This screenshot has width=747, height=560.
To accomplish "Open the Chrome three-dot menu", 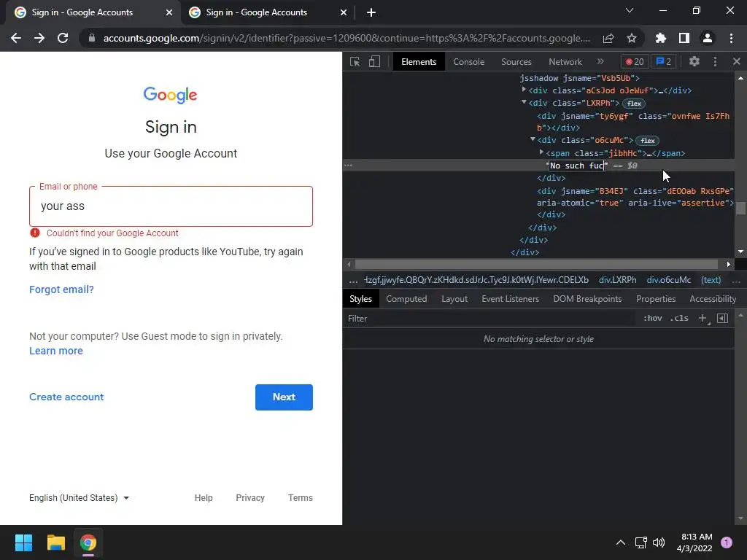I will point(731,38).
